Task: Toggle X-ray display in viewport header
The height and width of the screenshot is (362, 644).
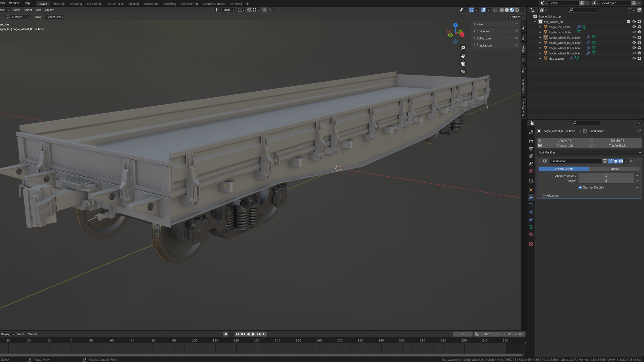Action: tap(495, 10)
